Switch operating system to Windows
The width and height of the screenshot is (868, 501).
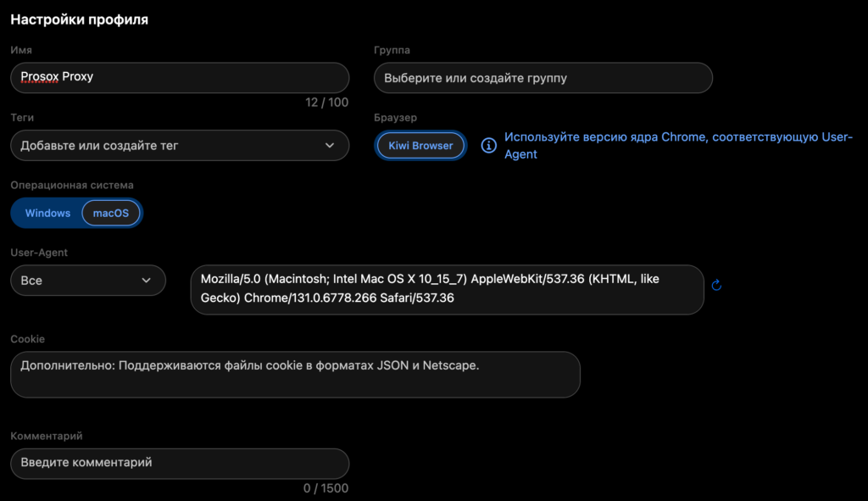click(x=47, y=213)
